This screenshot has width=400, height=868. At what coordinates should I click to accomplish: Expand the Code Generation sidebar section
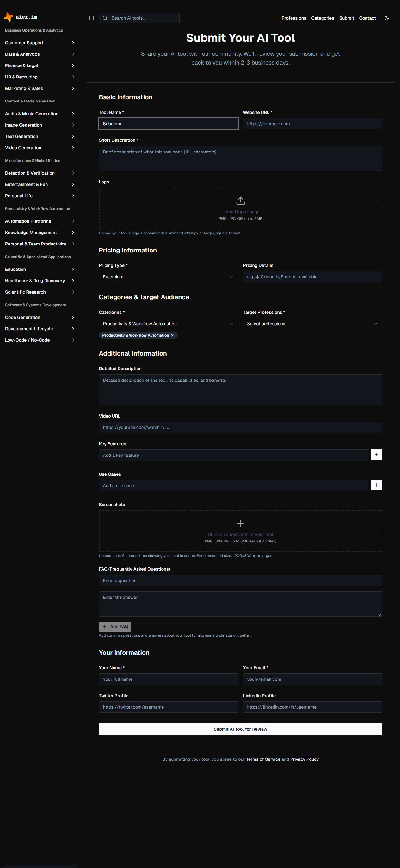click(x=40, y=317)
